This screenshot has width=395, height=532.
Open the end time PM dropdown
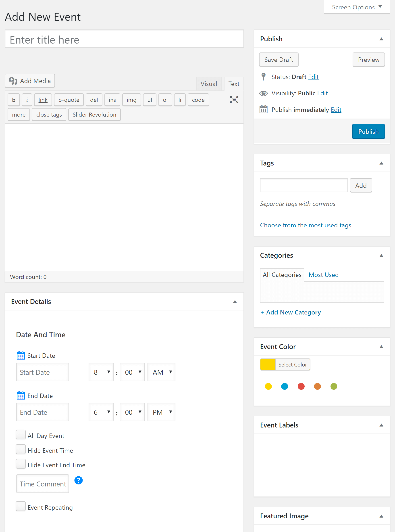pyautogui.click(x=161, y=412)
